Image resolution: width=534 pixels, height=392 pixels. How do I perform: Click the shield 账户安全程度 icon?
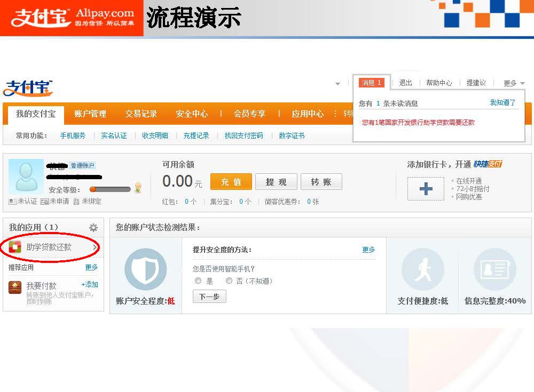click(x=145, y=269)
